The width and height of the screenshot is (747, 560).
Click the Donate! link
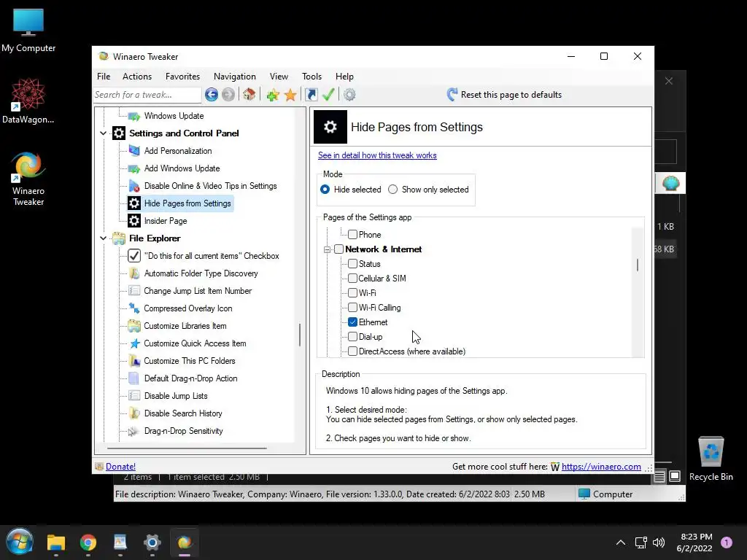(x=120, y=467)
